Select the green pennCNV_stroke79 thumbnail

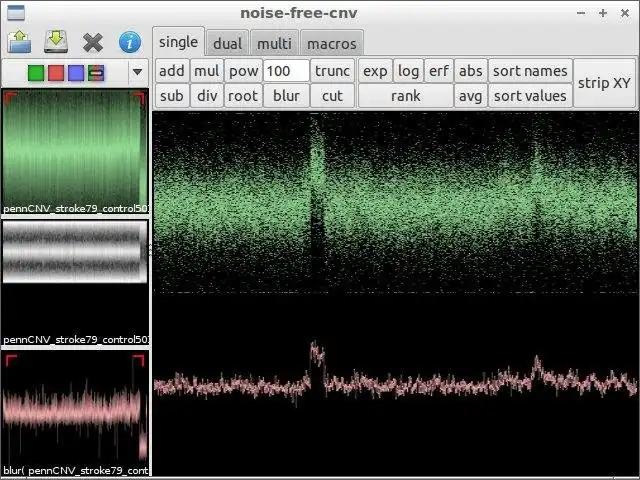(x=75, y=152)
